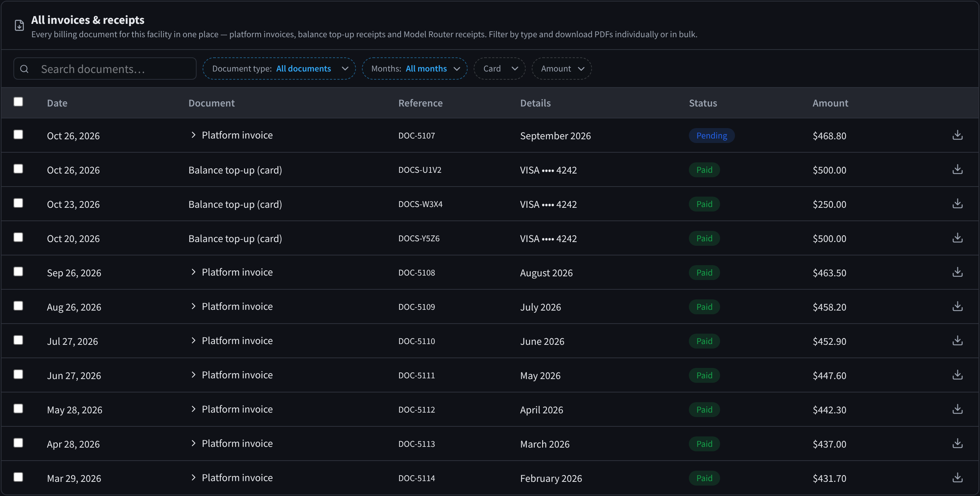Open the Amount filter dropdown
This screenshot has width=980, height=496.
click(561, 69)
